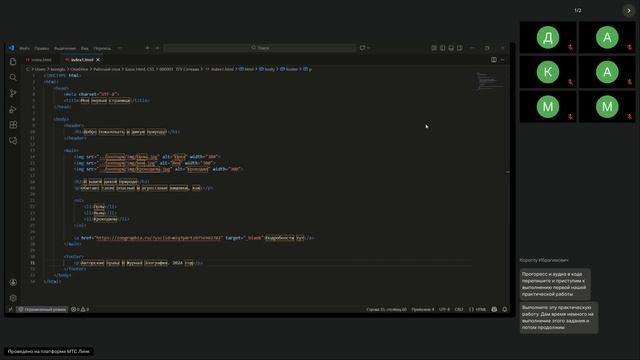The height and width of the screenshot is (360, 640).
Task: Open the Copilot dropdown arrow in title bar
Action: point(369,48)
